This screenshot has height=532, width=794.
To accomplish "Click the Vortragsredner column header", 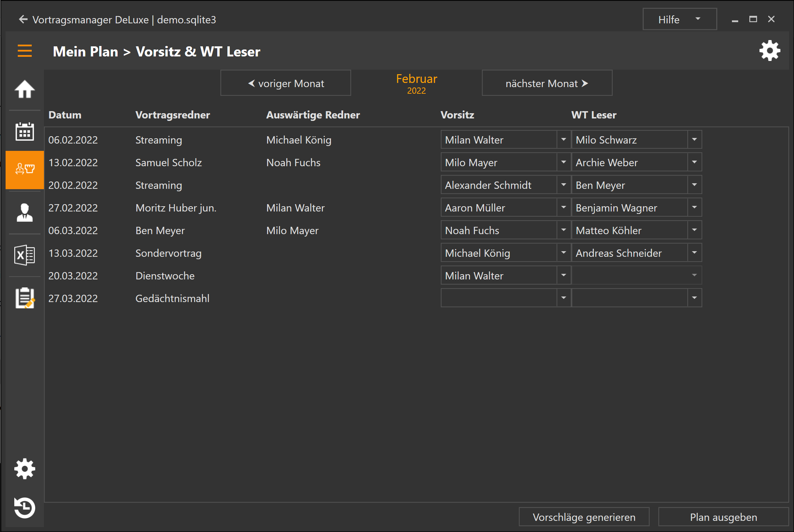I will 173,115.
